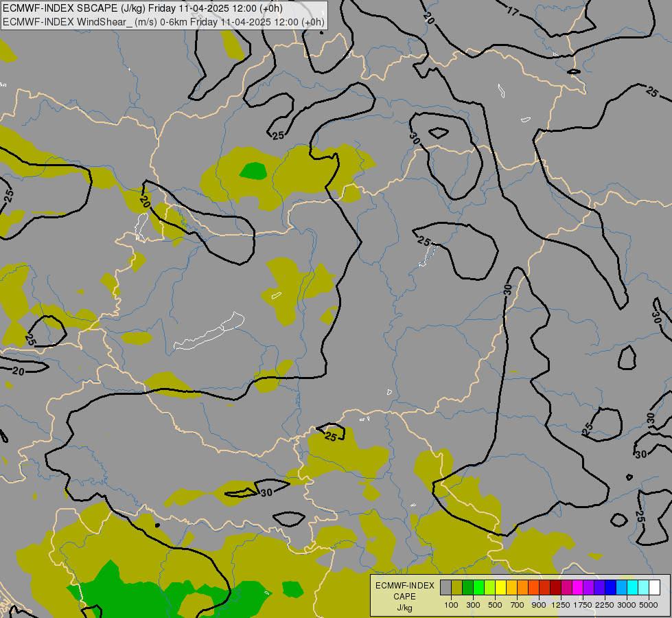Image resolution: width=672 pixels, height=618 pixels.
Task: Click the legend value 3000
Action: pyautogui.click(x=627, y=605)
